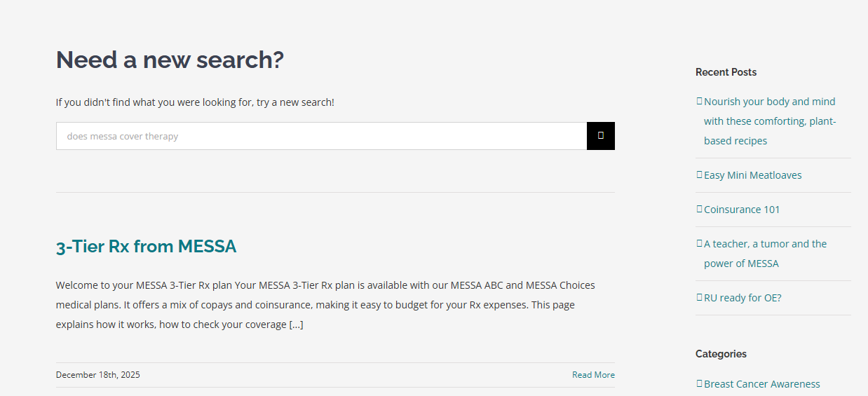Open the '3-Tier Rx from MESSA' article title
This screenshot has width=868, height=396.
pos(146,247)
